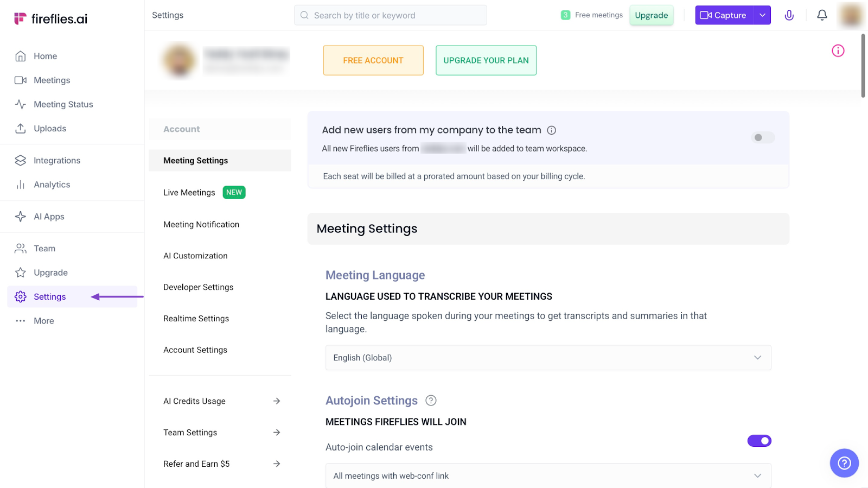Open Live Meetings settings
Viewport: 868px width, 488px height.
click(189, 193)
